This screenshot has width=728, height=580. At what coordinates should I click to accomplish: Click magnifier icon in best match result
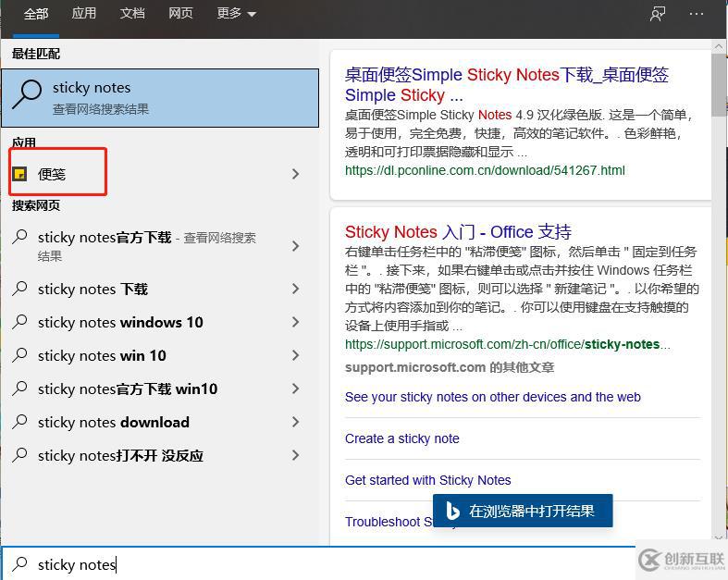point(27,94)
